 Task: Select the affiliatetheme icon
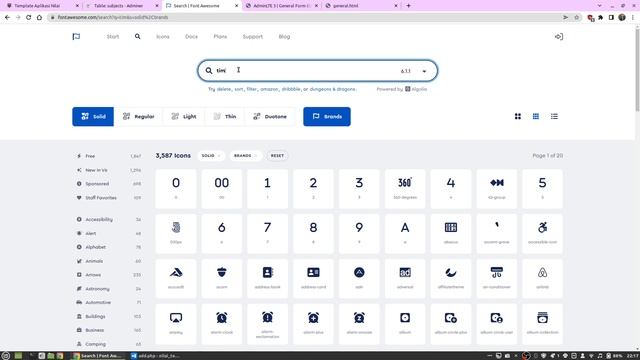(451, 278)
